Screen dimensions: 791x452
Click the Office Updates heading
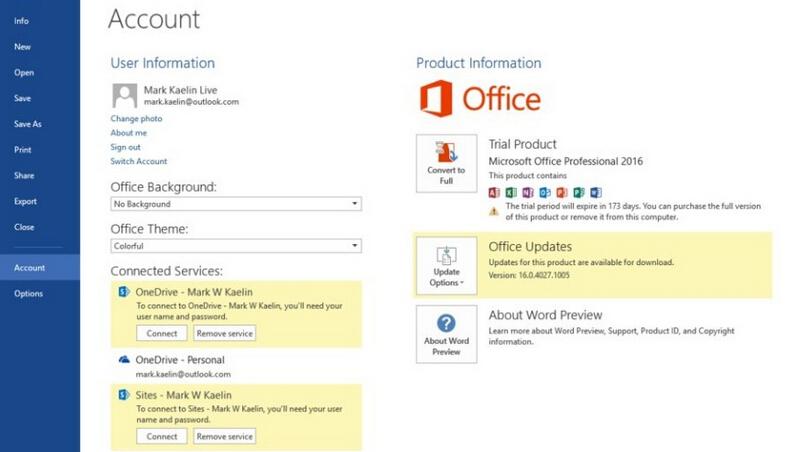tap(530, 246)
